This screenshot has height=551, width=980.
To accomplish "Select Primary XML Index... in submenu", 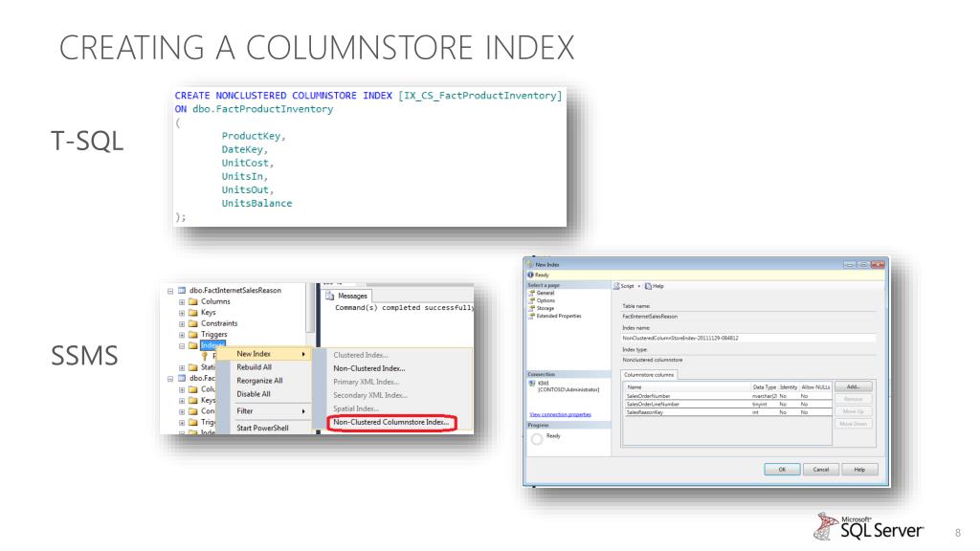I will pyautogui.click(x=367, y=382).
